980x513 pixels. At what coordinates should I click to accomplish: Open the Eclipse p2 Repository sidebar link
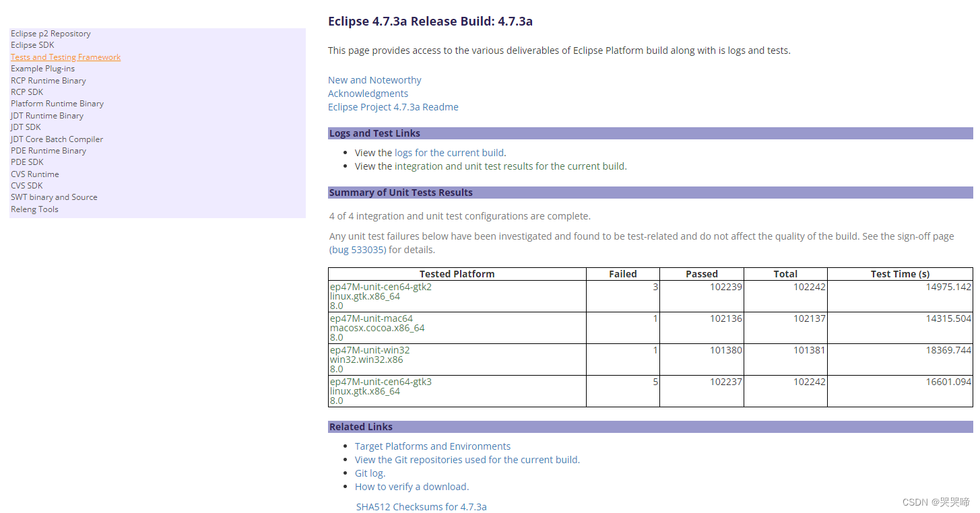(51, 34)
